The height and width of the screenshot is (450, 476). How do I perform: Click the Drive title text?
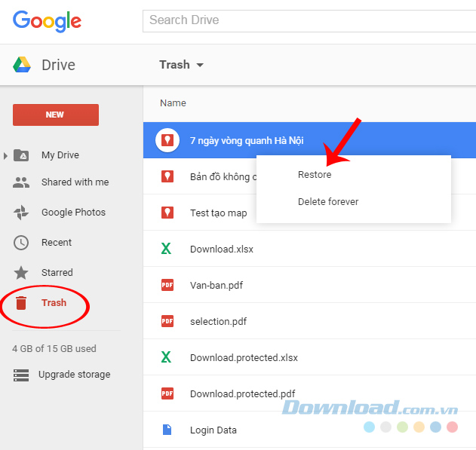point(58,65)
